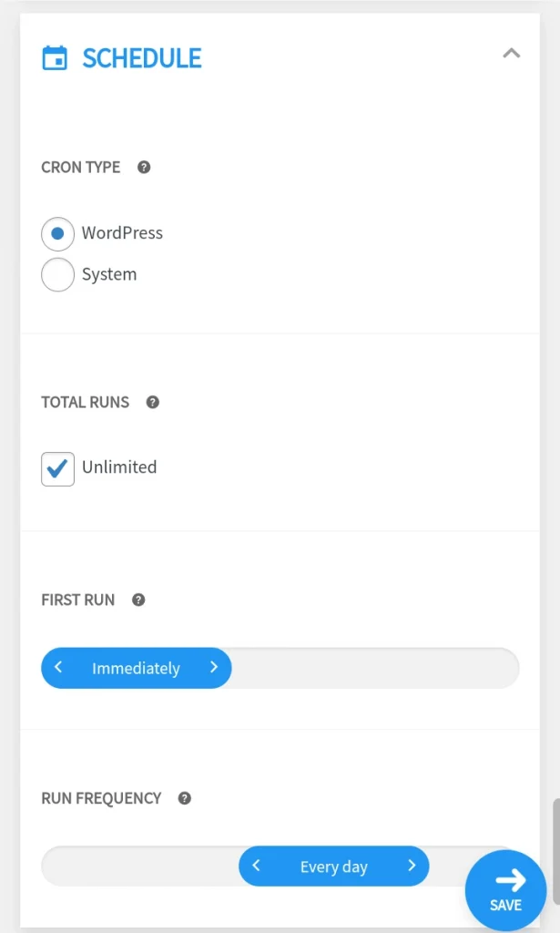Click the Save arrow button
560x933 pixels.
coord(506,891)
